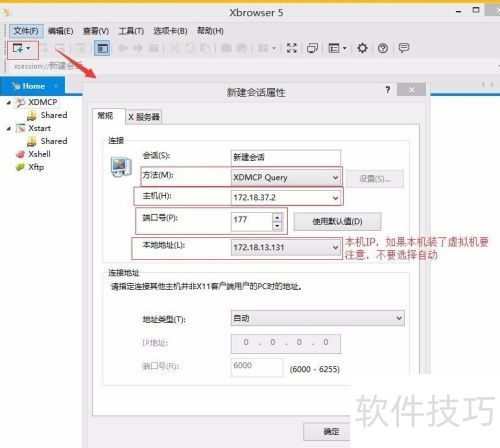
Task: Open the new session dropdown arrow
Action: point(29,48)
